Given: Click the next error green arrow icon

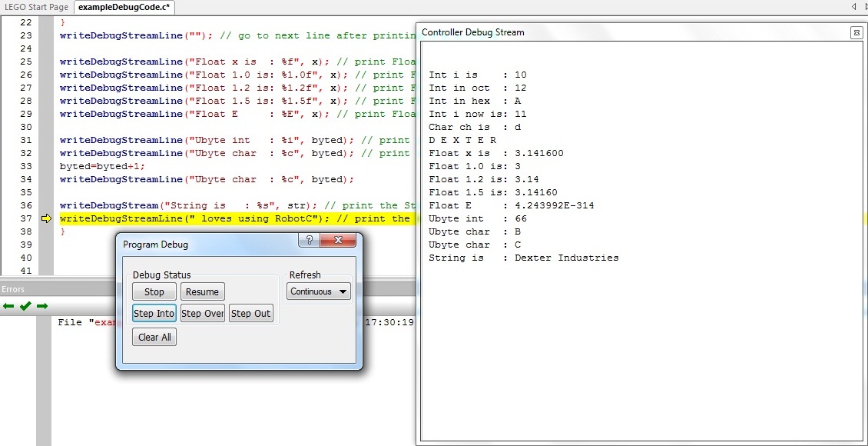Looking at the screenshot, I should 42,306.
